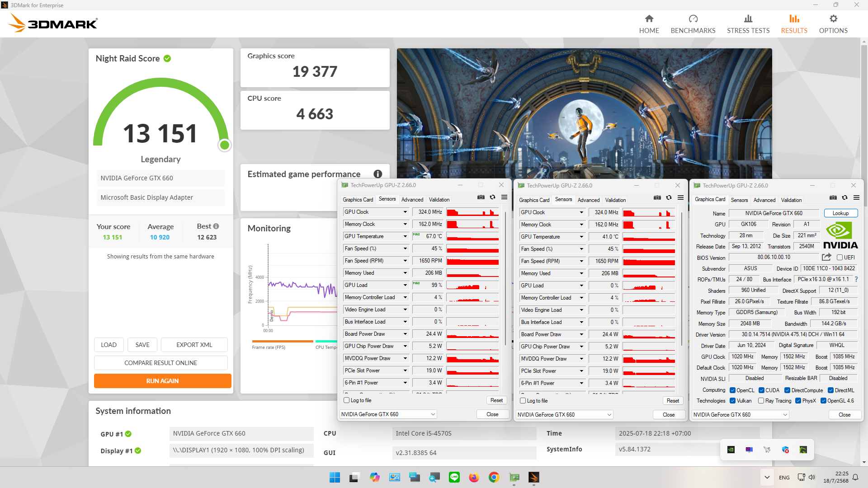Click the hamburger menu icon in the first GPU-Z Sensors window
This screenshot has height=488, width=868.
(504, 197)
